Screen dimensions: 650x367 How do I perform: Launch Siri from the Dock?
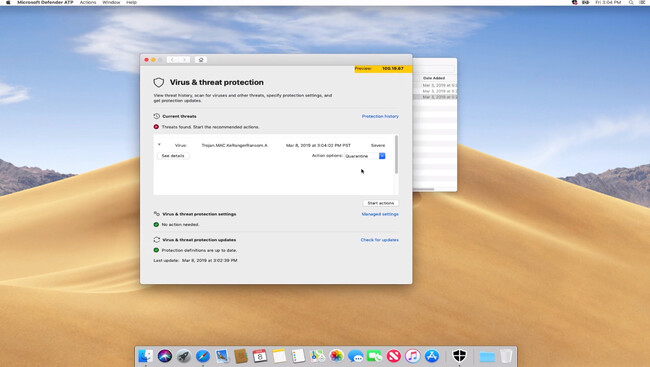point(165,356)
